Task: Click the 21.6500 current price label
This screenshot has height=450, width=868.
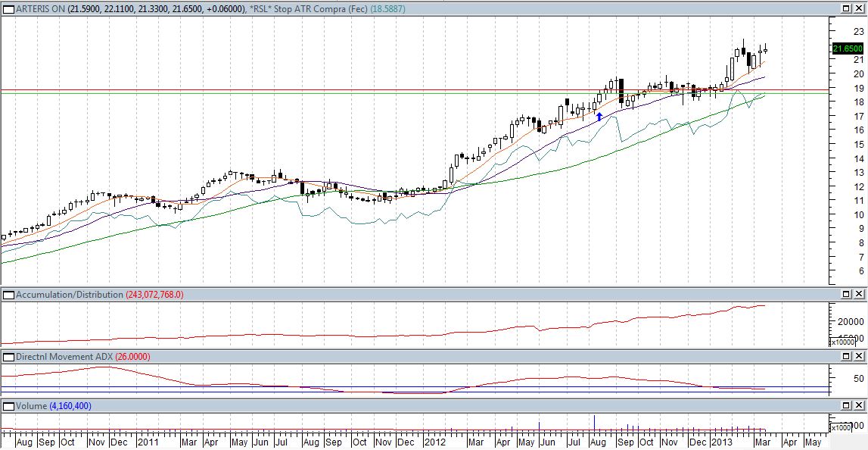Action: point(847,48)
